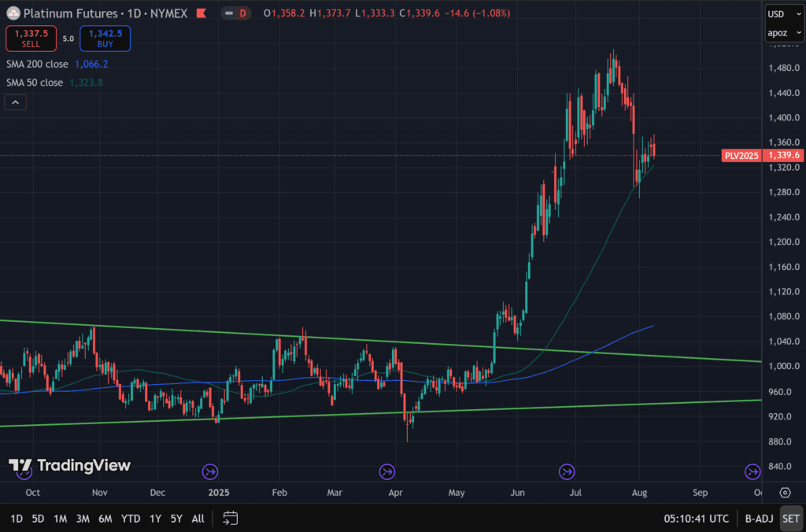The width and height of the screenshot is (806, 532).
Task: Select the YTD time range
Action: (x=131, y=519)
